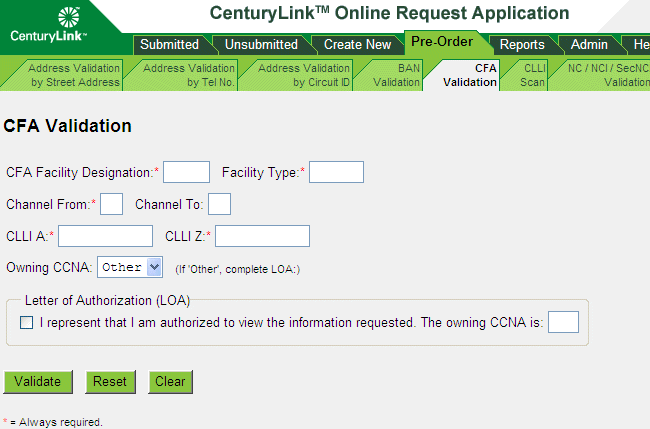Focus the CFA Facility Designation field

pyautogui.click(x=186, y=172)
